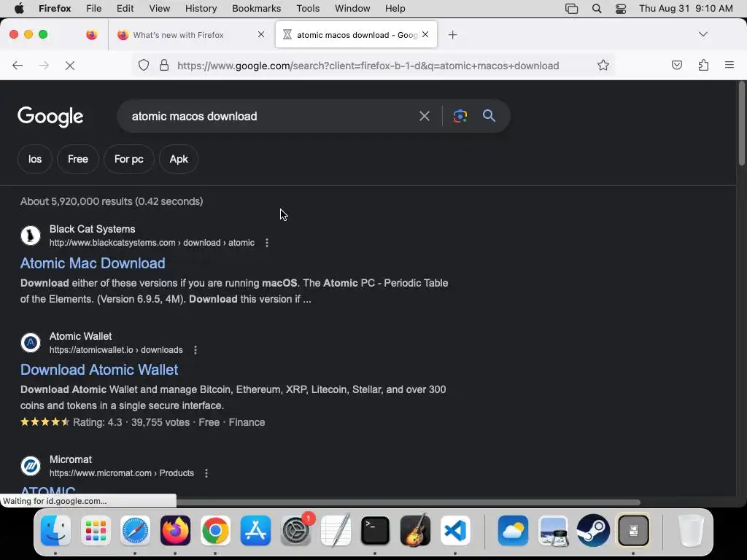Focus the Firefox URL address bar
This screenshot has height=560, width=747.
[x=368, y=65]
